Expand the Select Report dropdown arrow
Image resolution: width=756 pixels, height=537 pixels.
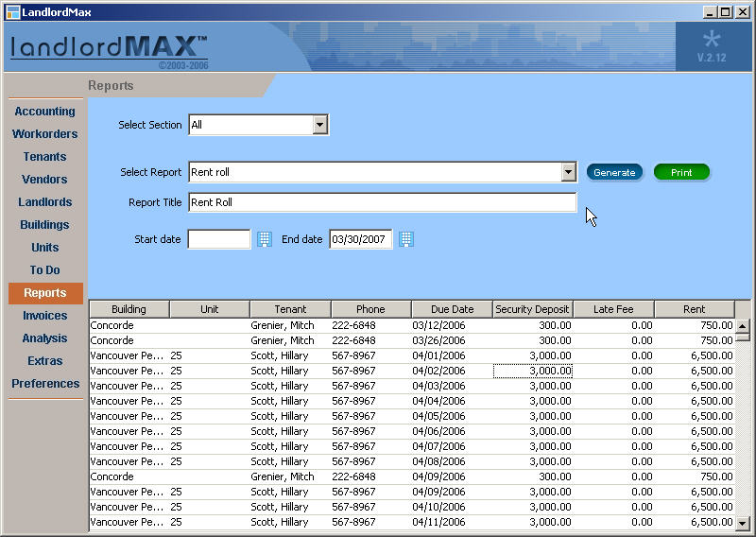click(568, 172)
